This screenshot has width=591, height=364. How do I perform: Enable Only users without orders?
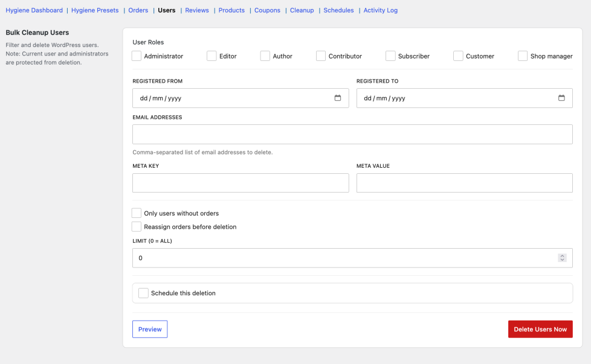pos(137,213)
